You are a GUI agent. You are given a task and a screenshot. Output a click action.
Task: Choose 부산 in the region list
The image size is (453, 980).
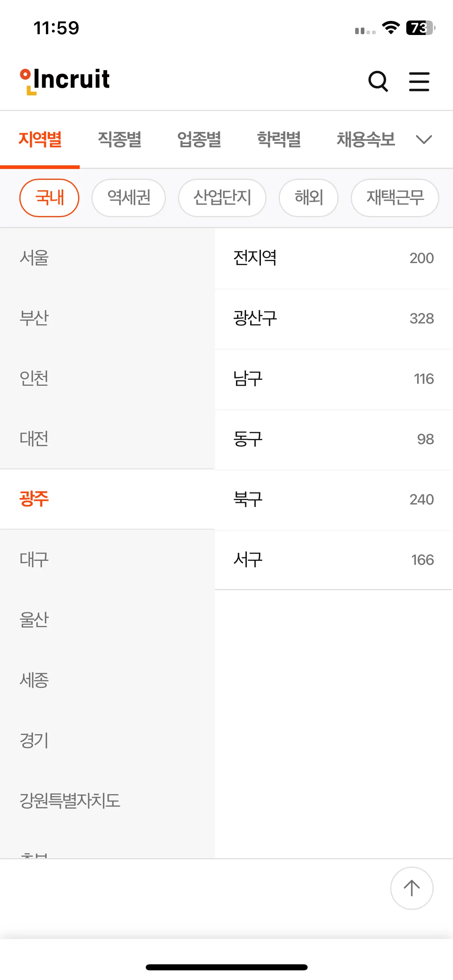click(107, 318)
